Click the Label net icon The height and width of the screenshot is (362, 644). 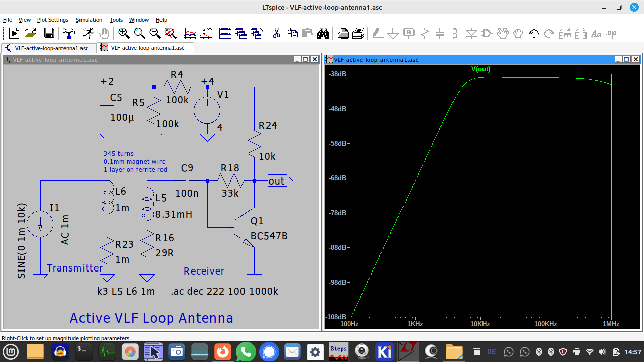click(x=409, y=33)
